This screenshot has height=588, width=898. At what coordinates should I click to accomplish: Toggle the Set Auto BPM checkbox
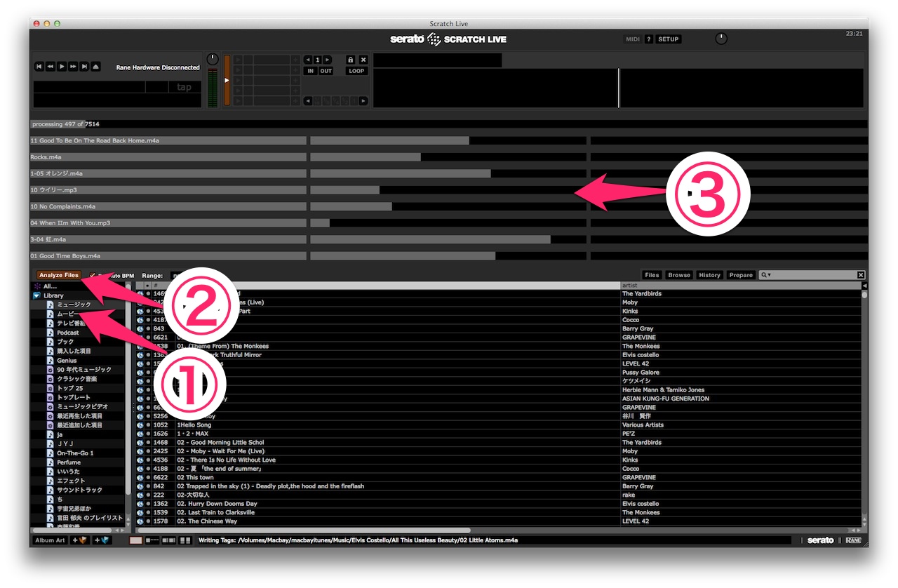click(93, 275)
